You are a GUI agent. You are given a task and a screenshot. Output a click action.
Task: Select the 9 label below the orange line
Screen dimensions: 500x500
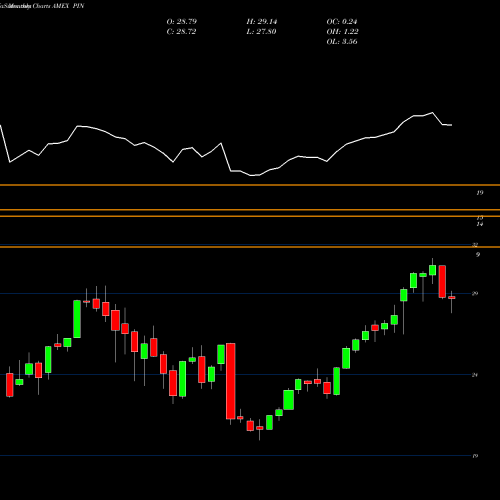pyautogui.click(x=478, y=255)
